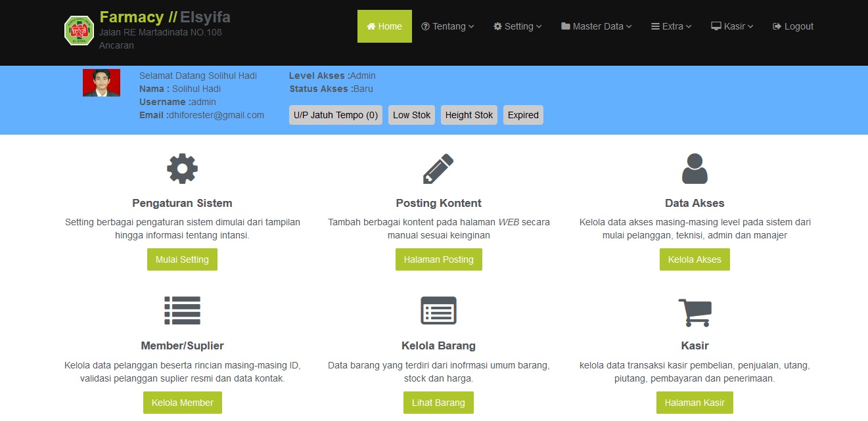Image resolution: width=868 pixels, height=421 pixels.
Task: Log out using the Logout link
Action: click(793, 26)
